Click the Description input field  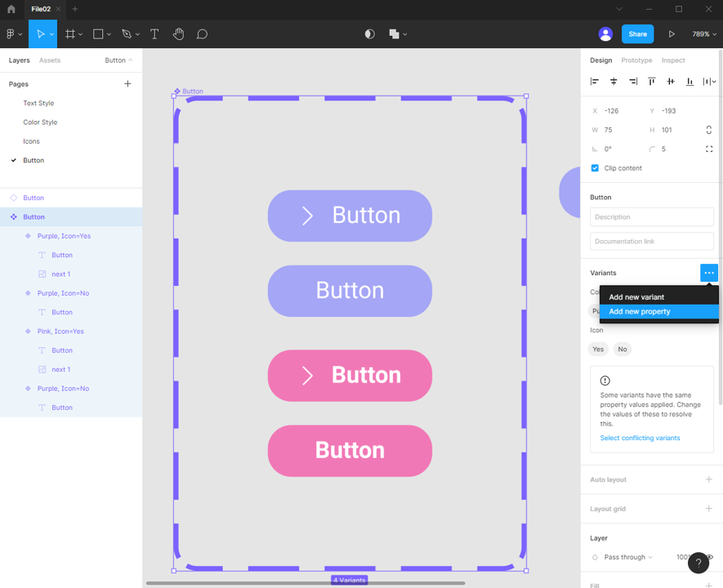pyautogui.click(x=651, y=217)
